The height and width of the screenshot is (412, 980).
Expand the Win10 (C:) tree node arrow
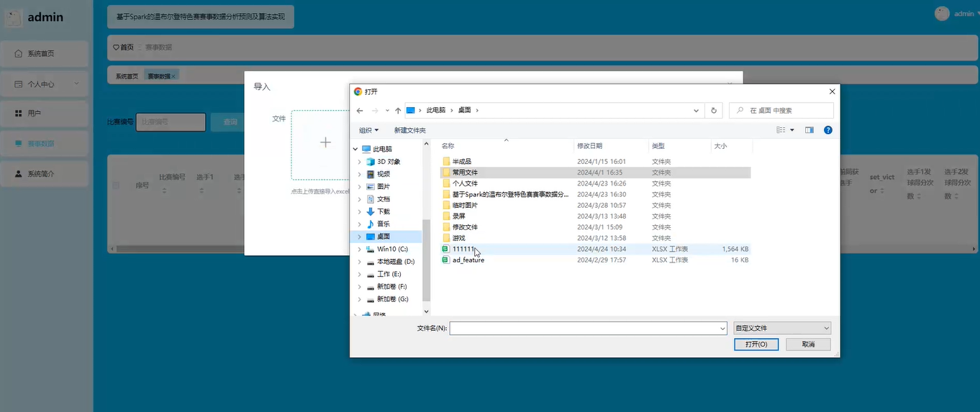point(360,249)
